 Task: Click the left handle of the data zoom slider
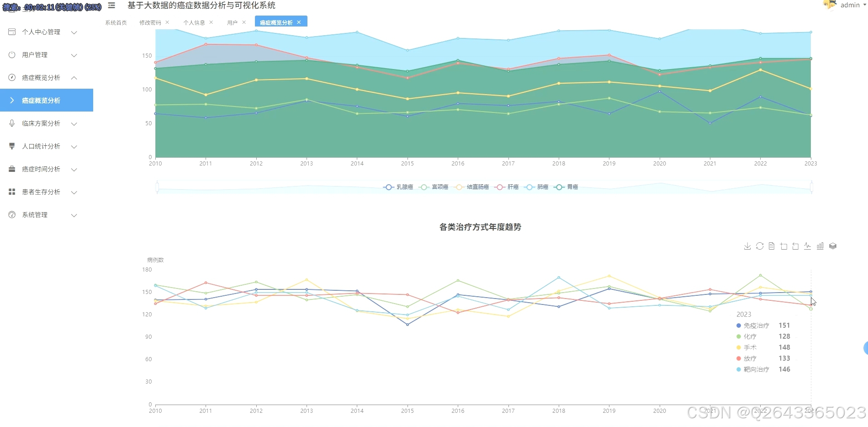[157, 187]
